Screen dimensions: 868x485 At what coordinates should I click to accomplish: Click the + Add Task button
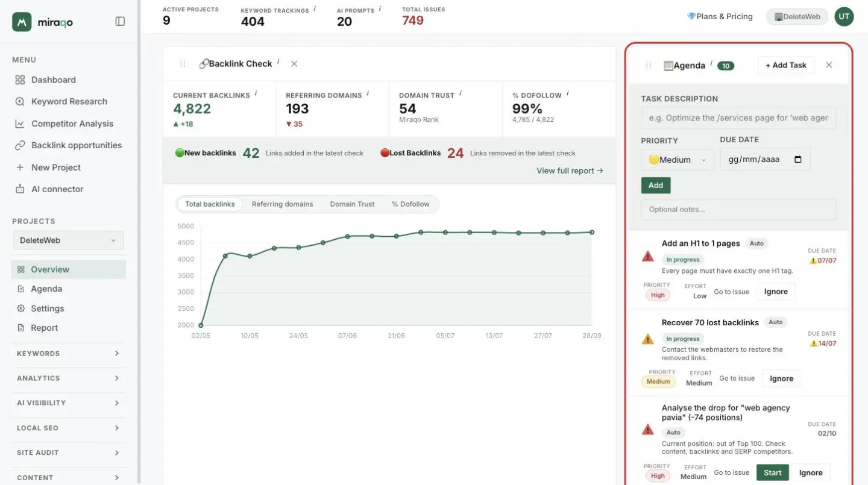tap(786, 65)
